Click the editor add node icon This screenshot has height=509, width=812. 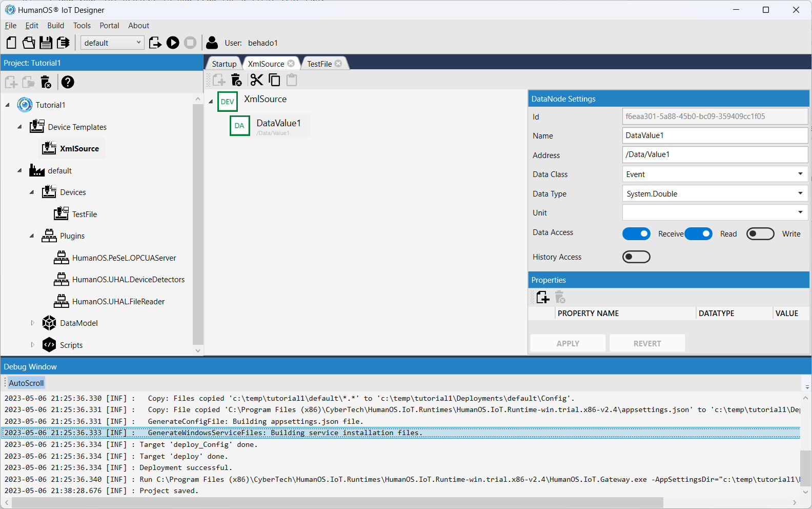point(219,80)
